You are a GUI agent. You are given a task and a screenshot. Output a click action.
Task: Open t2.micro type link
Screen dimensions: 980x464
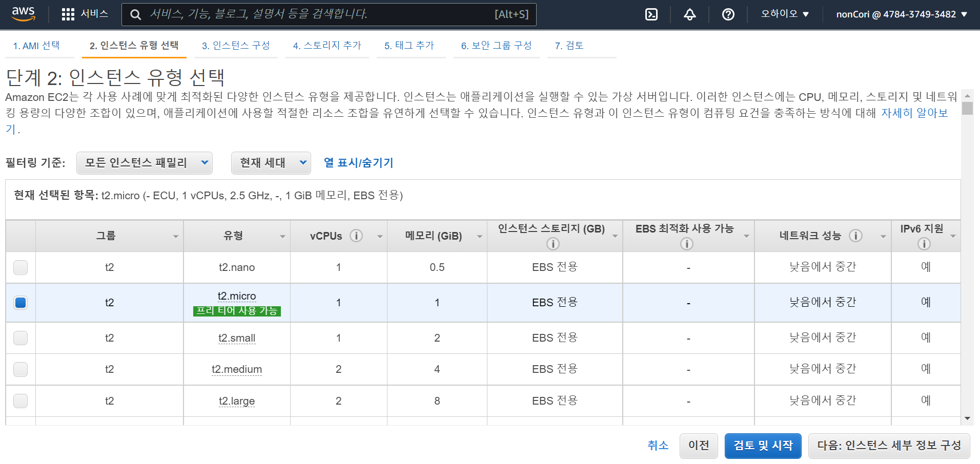pyautogui.click(x=237, y=296)
